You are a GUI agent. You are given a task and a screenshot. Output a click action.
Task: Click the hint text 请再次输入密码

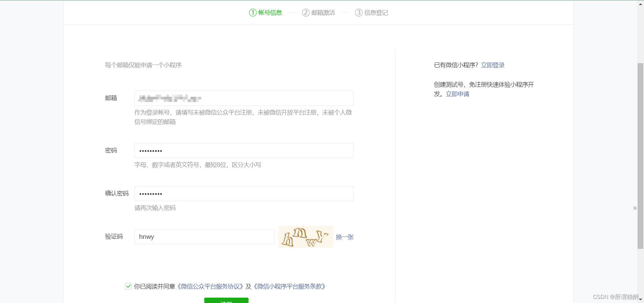point(155,208)
